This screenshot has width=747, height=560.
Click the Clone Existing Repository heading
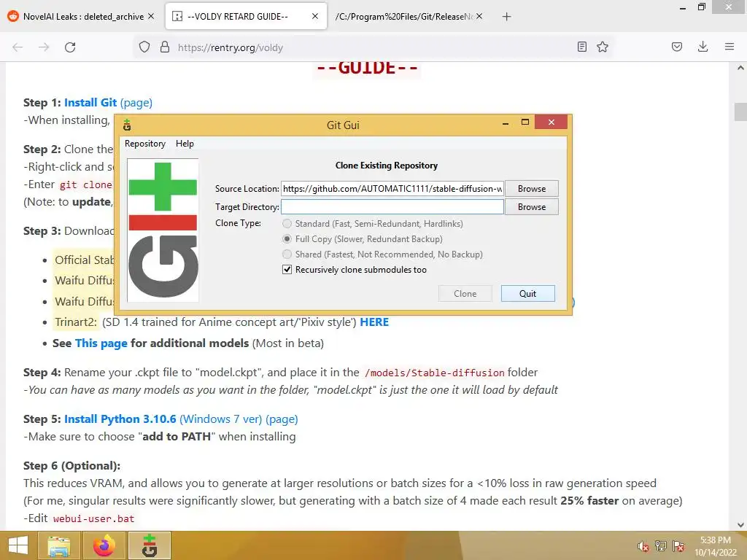(387, 166)
